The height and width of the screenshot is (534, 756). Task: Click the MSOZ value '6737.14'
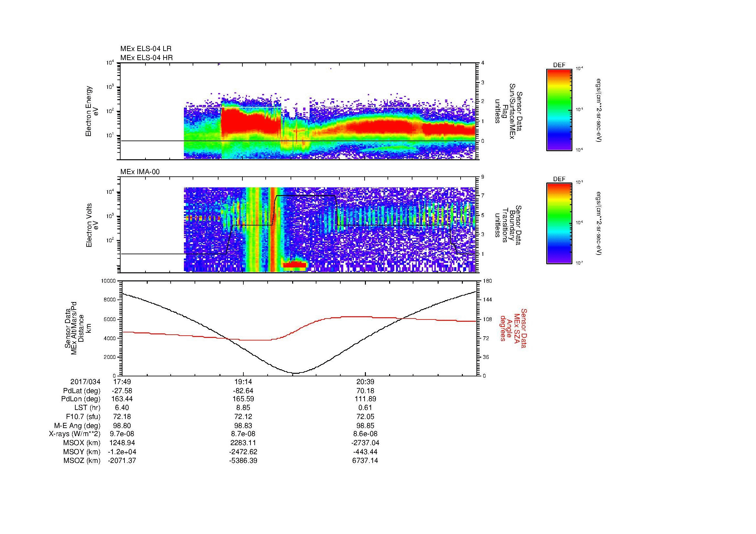pos(365,461)
